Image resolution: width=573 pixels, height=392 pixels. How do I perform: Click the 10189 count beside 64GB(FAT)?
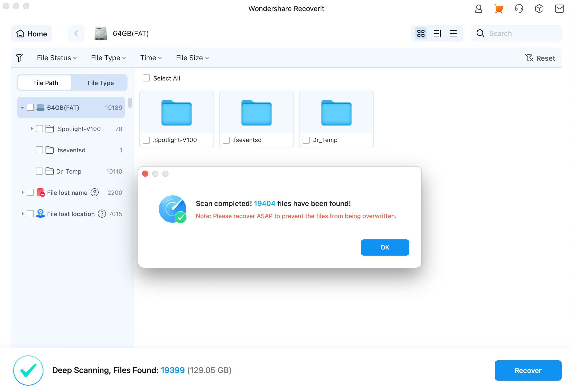pyautogui.click(x=114, y=108)
